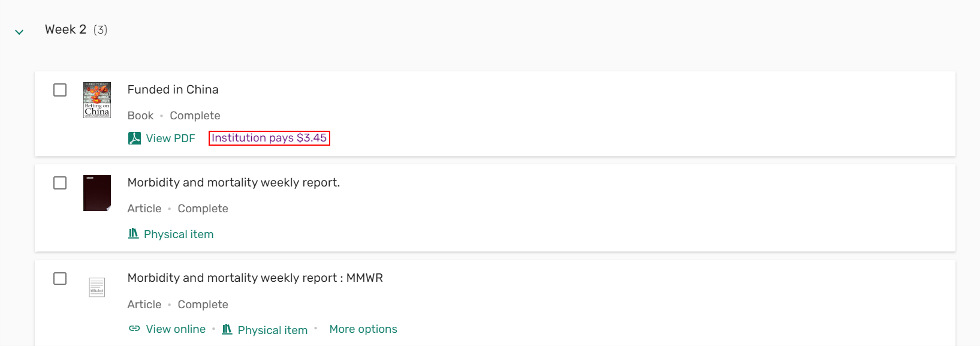Click the chain link icon beside View online
Screen dimensions: 980x346
(x=135, y=329)
